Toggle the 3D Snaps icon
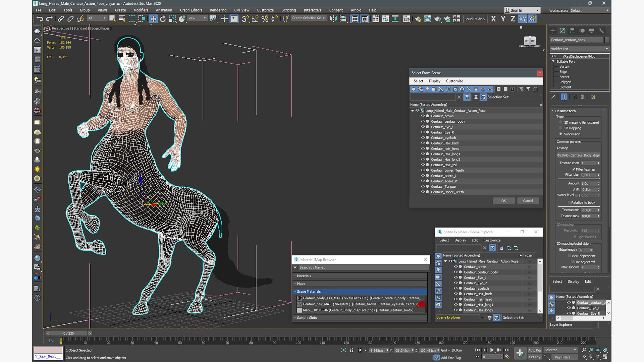The height and width of the screenshot is (362, 644). (x=245, y=19)
